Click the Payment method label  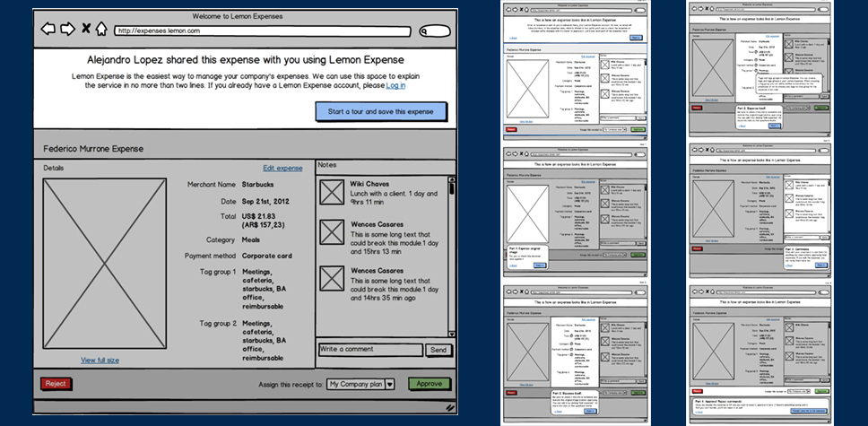coord(211,256)
